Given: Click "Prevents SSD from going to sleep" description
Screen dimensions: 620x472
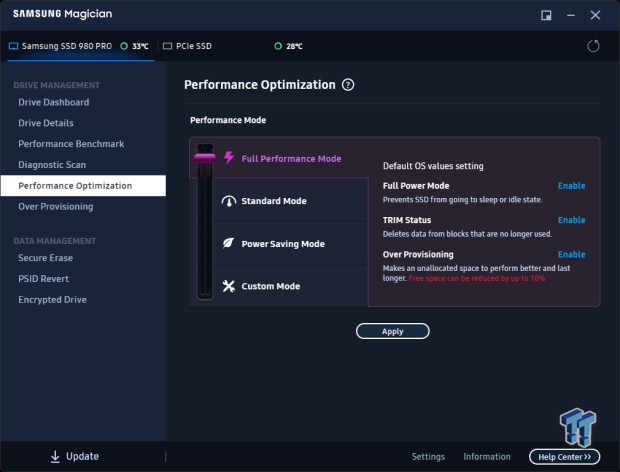Looking at the screenshot, I should (462, 200).
